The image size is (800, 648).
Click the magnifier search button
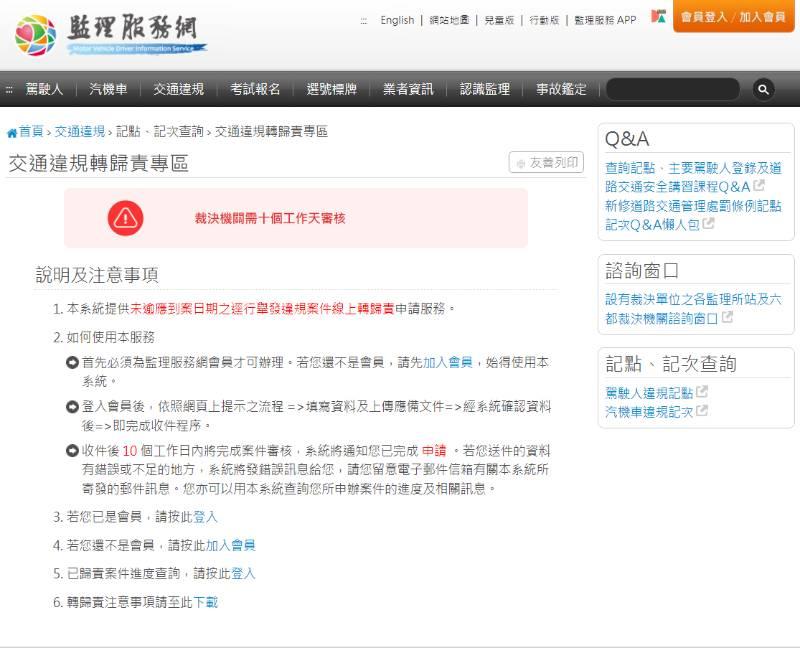coord(763,89)
